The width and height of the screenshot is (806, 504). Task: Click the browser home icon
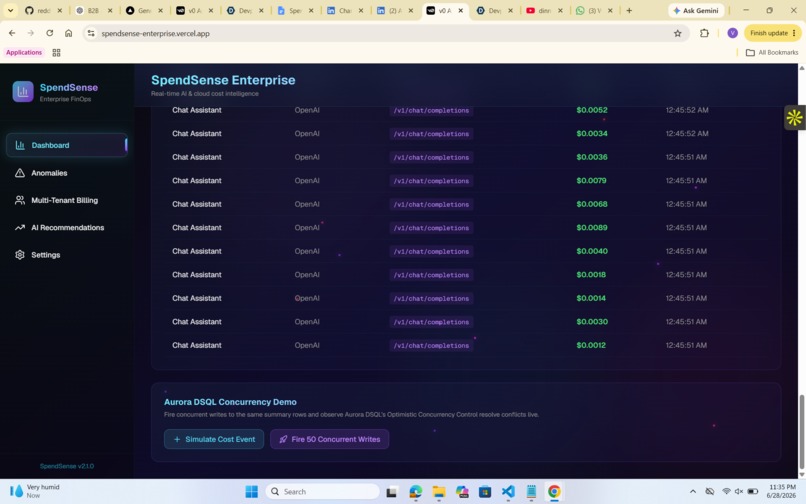pos(68,33)
